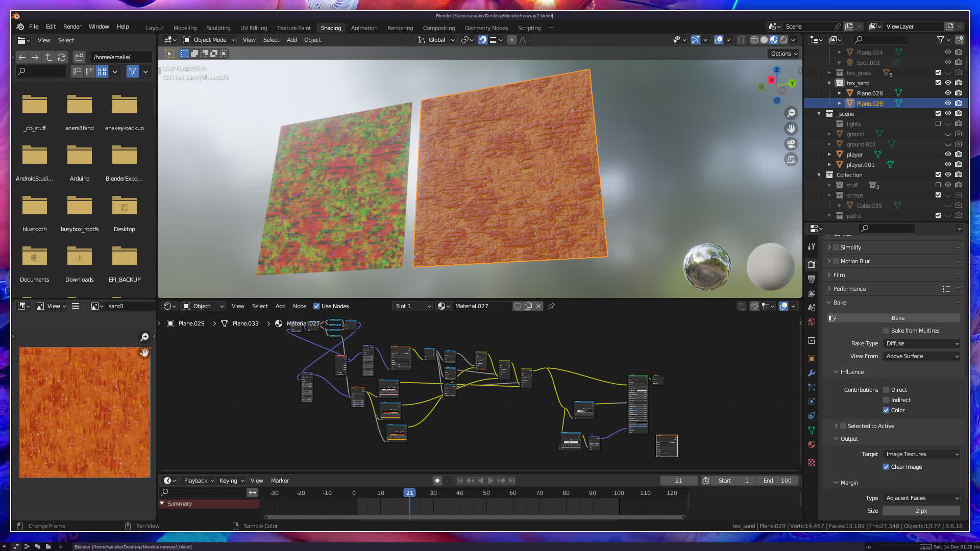This screenshot has height=551, width=980.
Task: Open the Modifiers wrench properties tab
Action: coord(812,373)
